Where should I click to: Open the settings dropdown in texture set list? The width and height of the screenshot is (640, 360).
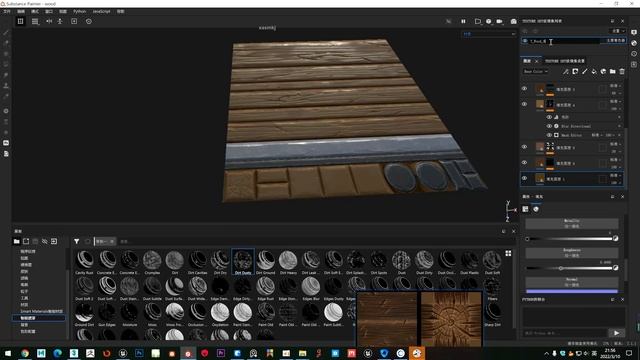617,31
